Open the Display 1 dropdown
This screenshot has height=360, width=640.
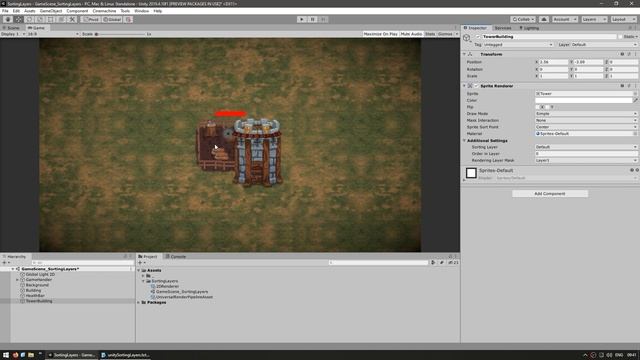pyautogui.click(x=13, y=34)
